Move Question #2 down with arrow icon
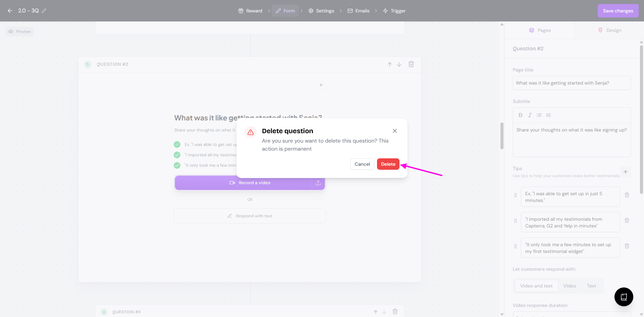The height and width of the screenshot is (317, 644). (x=399, y=64)
